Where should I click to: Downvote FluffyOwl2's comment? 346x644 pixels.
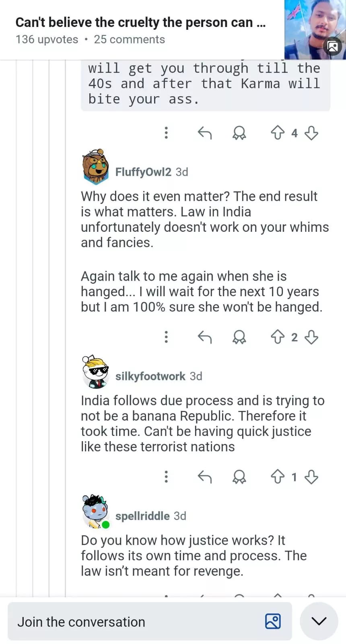pyautogui.click(x=311, y=337)
